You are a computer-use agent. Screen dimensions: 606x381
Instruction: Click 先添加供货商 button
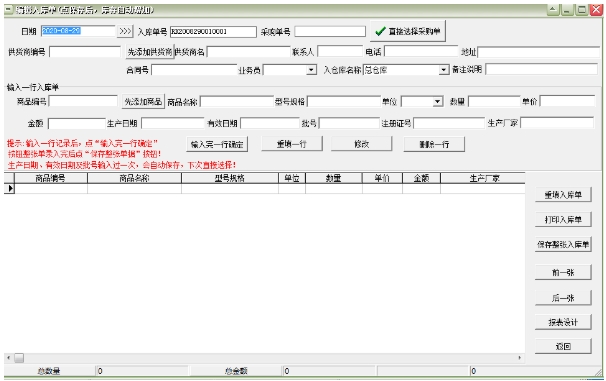click(150, 52)
